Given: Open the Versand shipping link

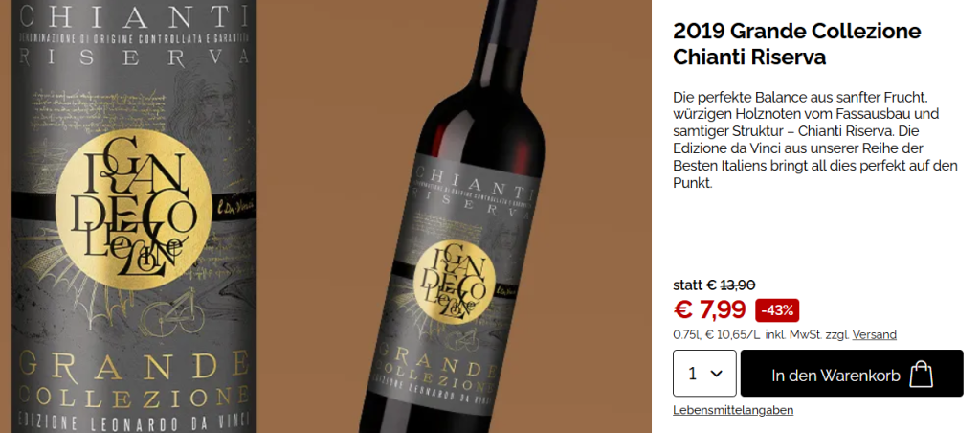Looking at the screenshot, I should coord(875,334).
